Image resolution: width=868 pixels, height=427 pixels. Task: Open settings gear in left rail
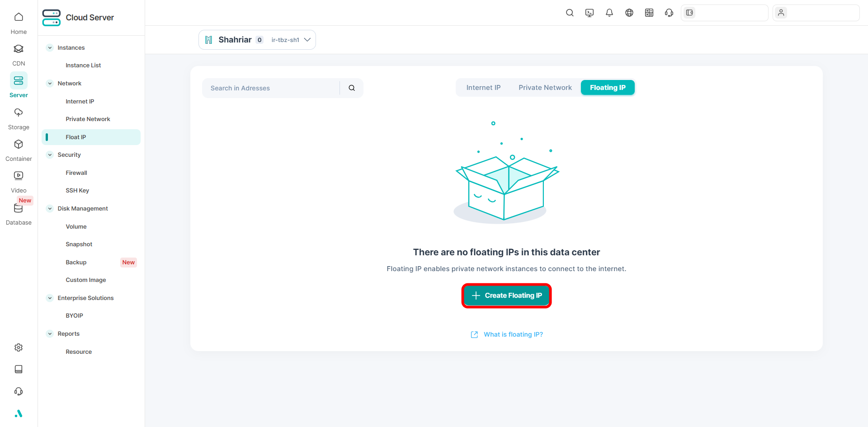tap(19, 347)
